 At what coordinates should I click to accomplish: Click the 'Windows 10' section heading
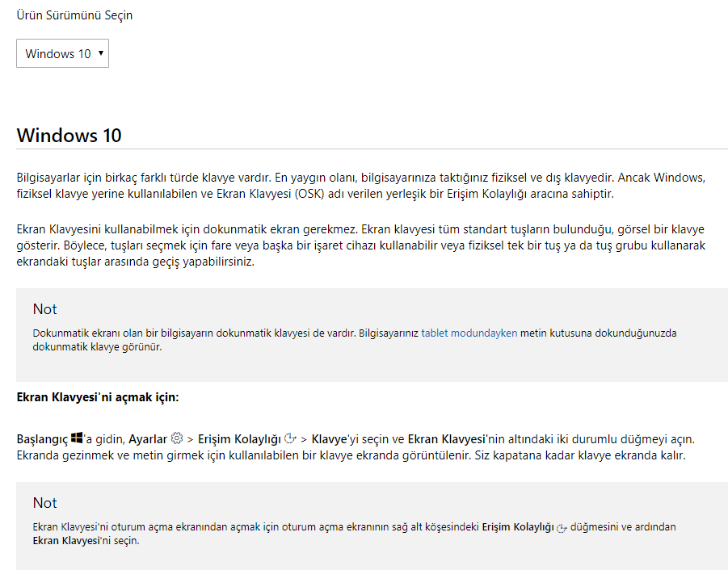pyautogui.click(x=69, y=136)
